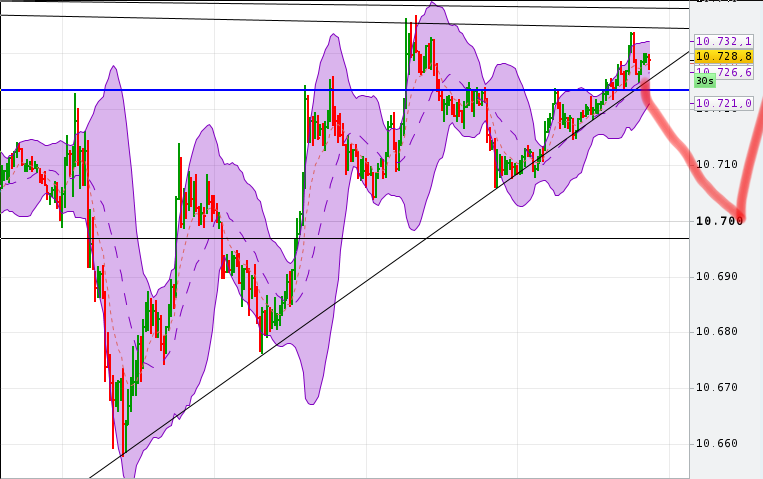763x479 pixels.
Task: Click the bold 10.700 price axis label
Action: click(719, 221)
